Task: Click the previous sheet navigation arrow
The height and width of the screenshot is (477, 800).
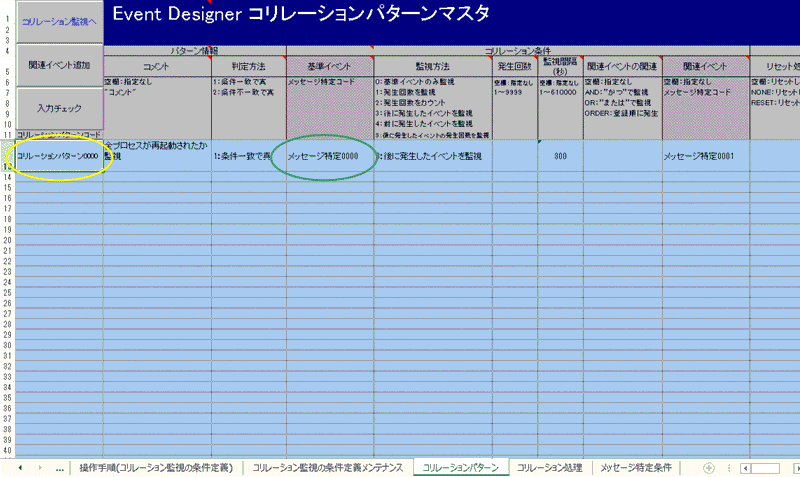Action: click(x=20, y=468)
